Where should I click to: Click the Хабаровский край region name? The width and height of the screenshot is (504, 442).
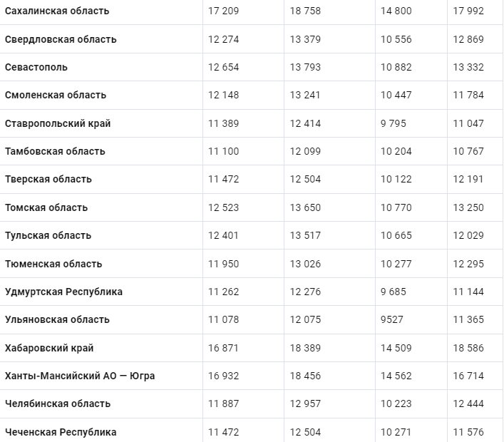coord(49,348)
